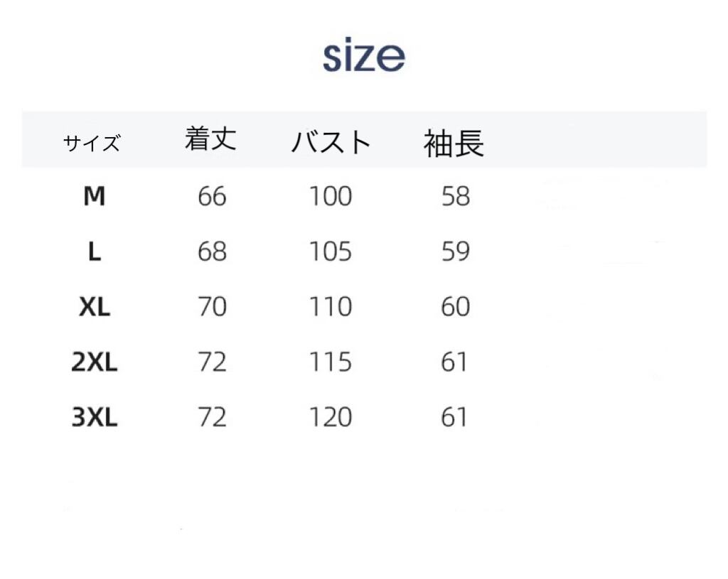This screenshot has width=728, height=579.
Task: Click the bust value 110 for XL
Action: pyautogui.click(x=330, y=307)
